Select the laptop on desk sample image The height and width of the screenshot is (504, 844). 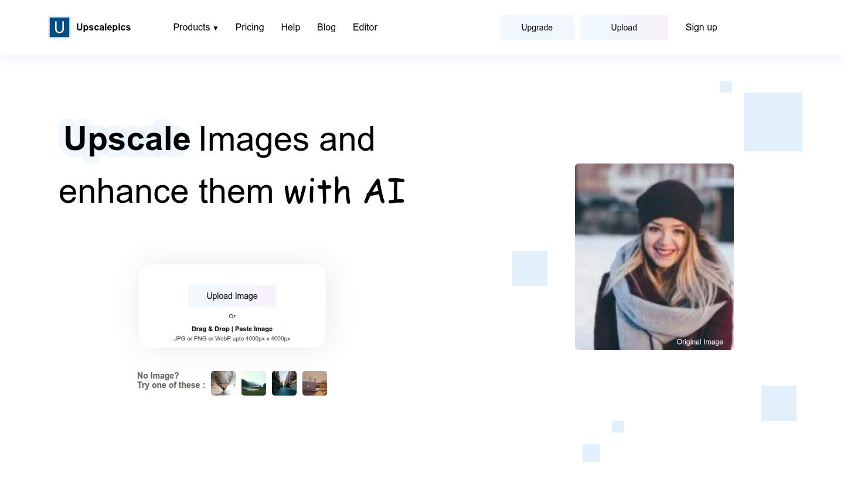(x=315, y=383)
